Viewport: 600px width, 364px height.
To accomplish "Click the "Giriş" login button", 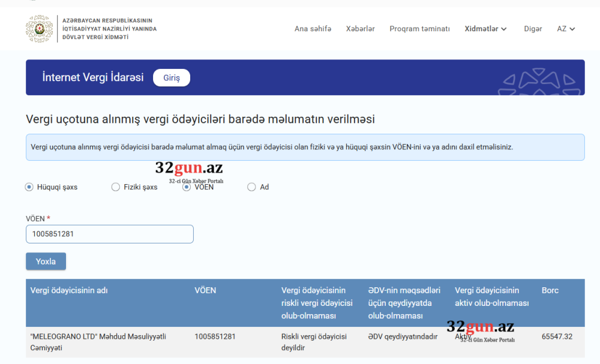I will pos(171,77).
